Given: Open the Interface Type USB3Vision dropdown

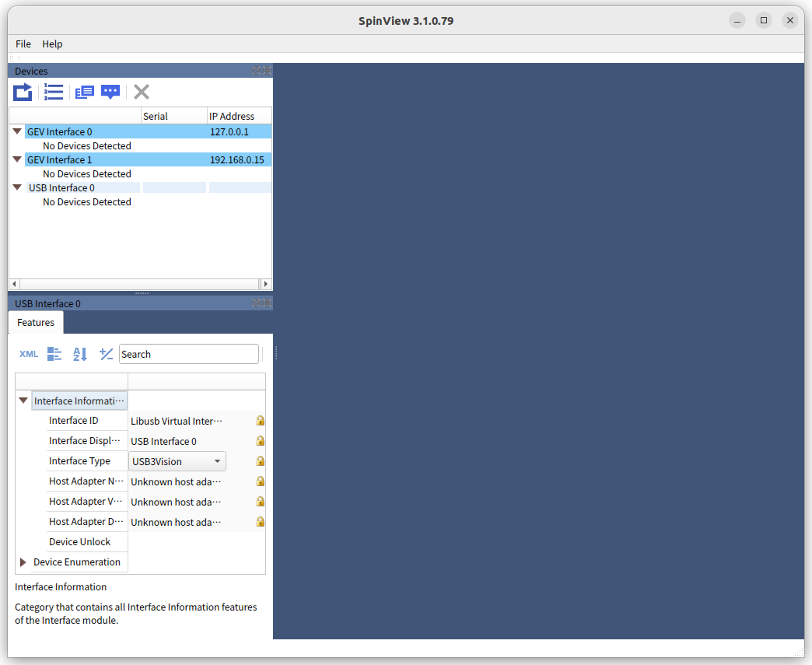Looking at the screenshot, I should tap(177, 461).
